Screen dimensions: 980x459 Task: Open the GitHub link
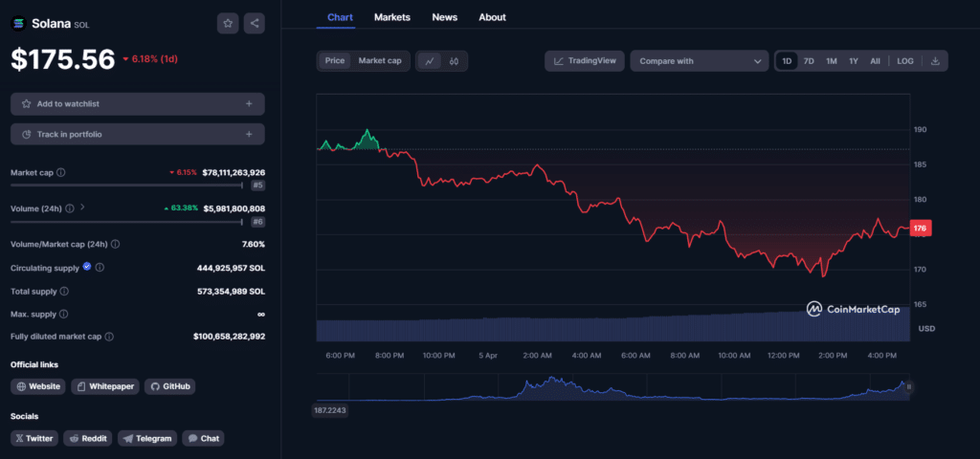pos(170,386)
